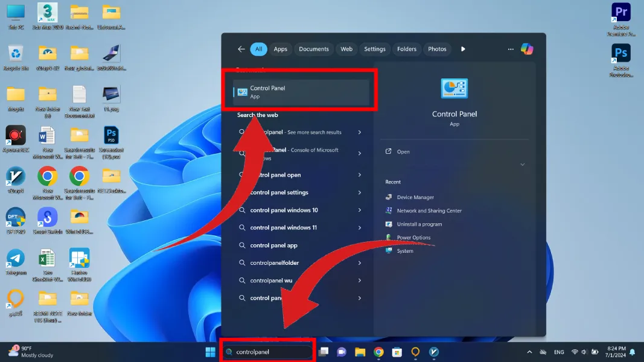
Task: Select the Settings filter tab
Action: [374, 49]
